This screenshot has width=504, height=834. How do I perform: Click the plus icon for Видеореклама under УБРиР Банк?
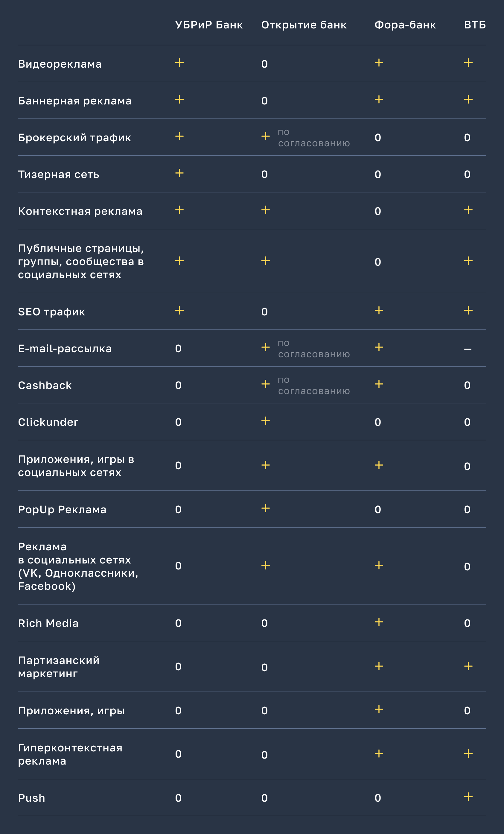179,63
